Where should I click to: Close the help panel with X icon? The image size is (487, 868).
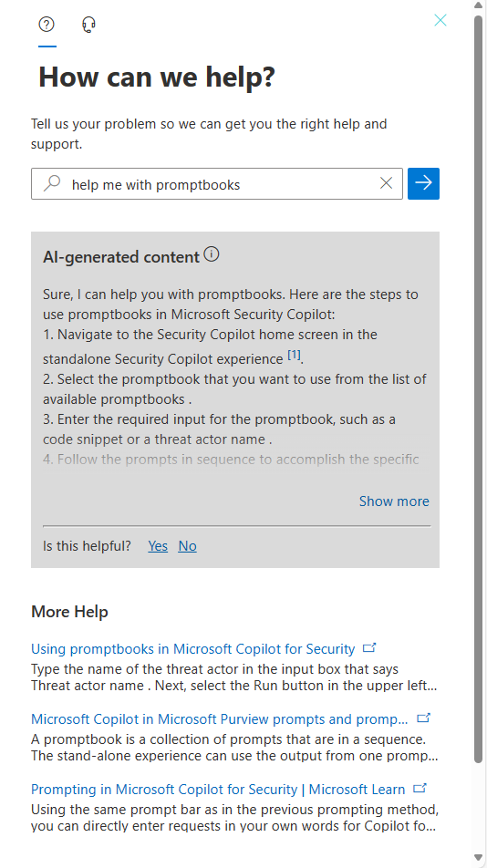coord(440,20)
